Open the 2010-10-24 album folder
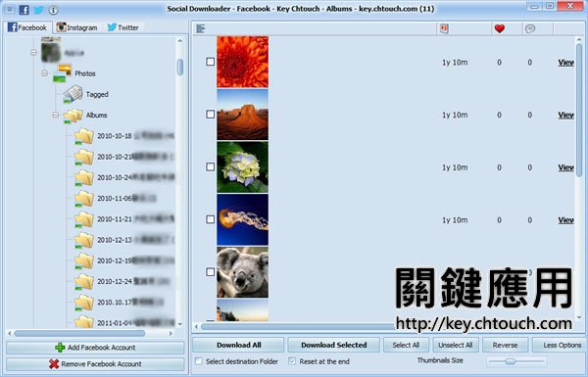This screenshot has width=588, height=377. 84,177
